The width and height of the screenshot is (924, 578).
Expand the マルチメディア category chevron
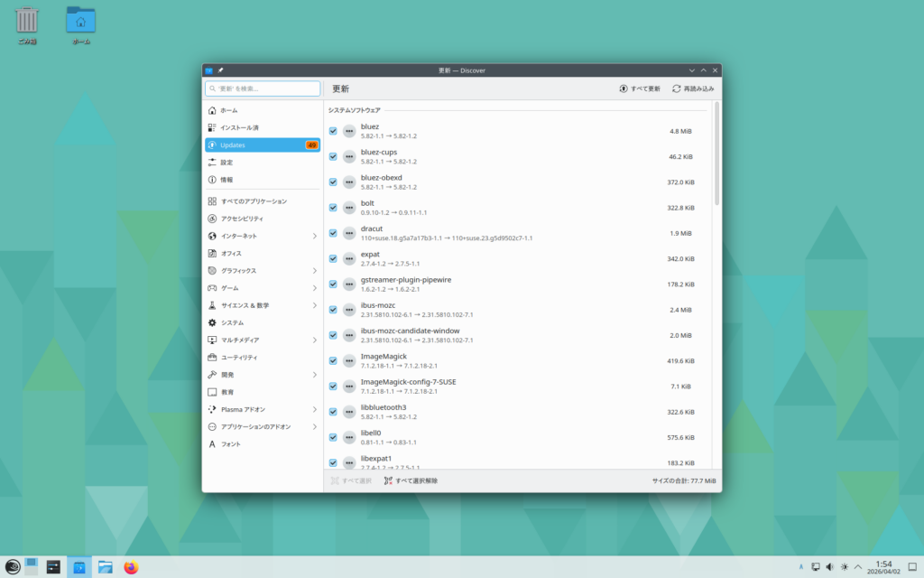[314, 340]
